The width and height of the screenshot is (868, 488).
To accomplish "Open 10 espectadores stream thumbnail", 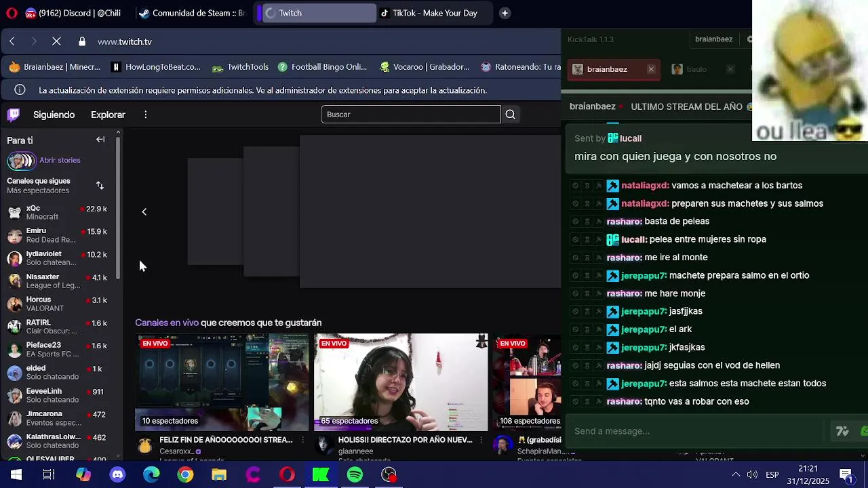I will tap(222, 382).
